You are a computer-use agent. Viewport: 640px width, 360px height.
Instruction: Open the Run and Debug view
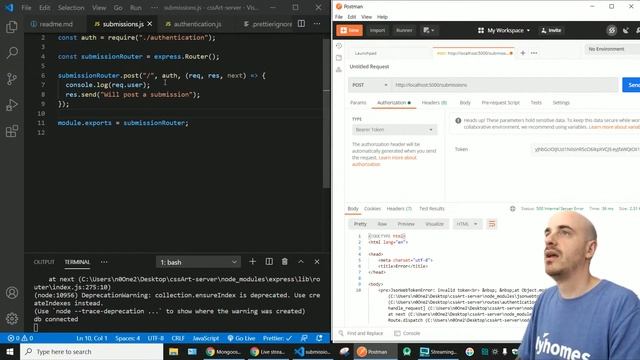click(12, 105)
